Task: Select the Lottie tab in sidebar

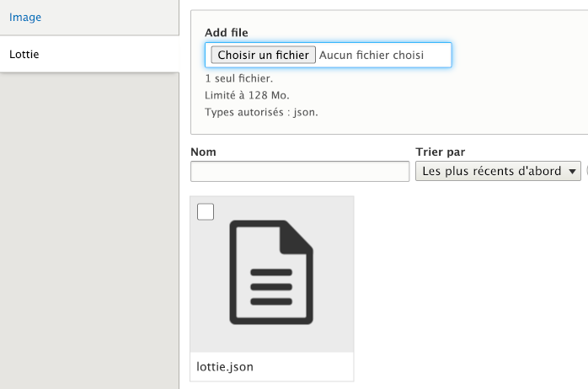Action: click(24, 55)
